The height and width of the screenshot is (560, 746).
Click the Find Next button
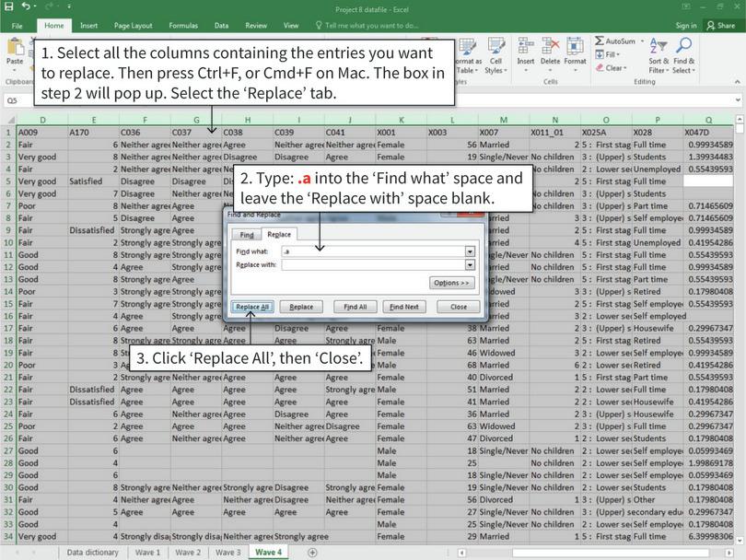point(403,307)
